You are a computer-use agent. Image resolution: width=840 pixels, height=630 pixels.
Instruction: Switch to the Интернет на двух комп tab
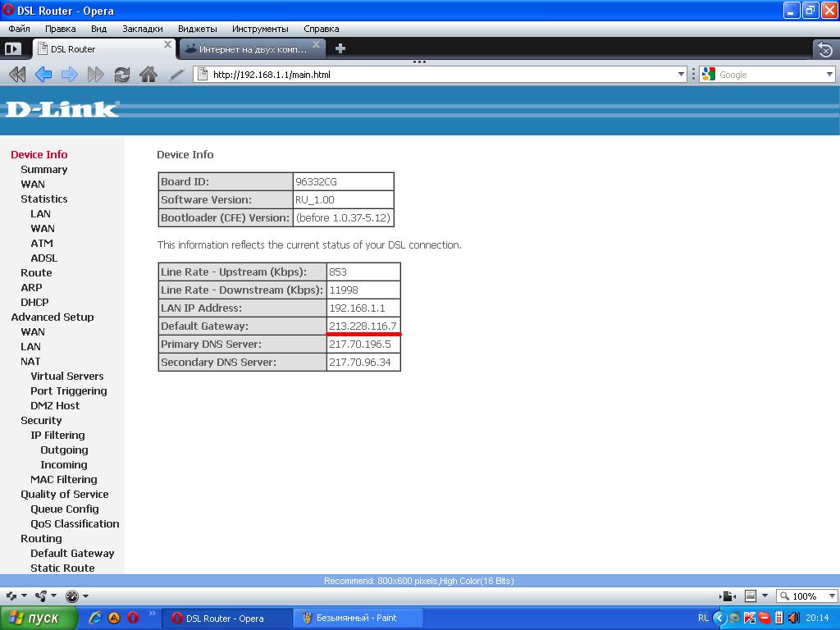(x=252, y=49)
